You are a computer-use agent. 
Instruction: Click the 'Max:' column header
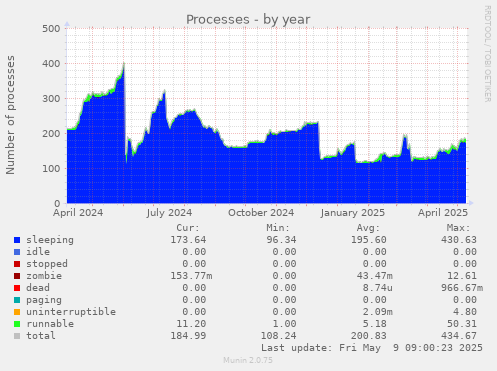tap(458, 228)
